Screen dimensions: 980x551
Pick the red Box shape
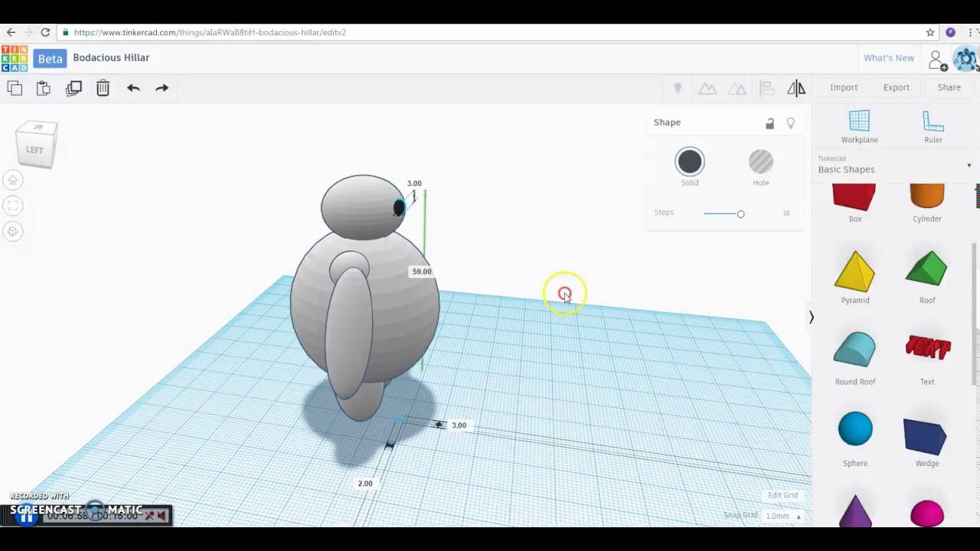click(x=855, y=199)
